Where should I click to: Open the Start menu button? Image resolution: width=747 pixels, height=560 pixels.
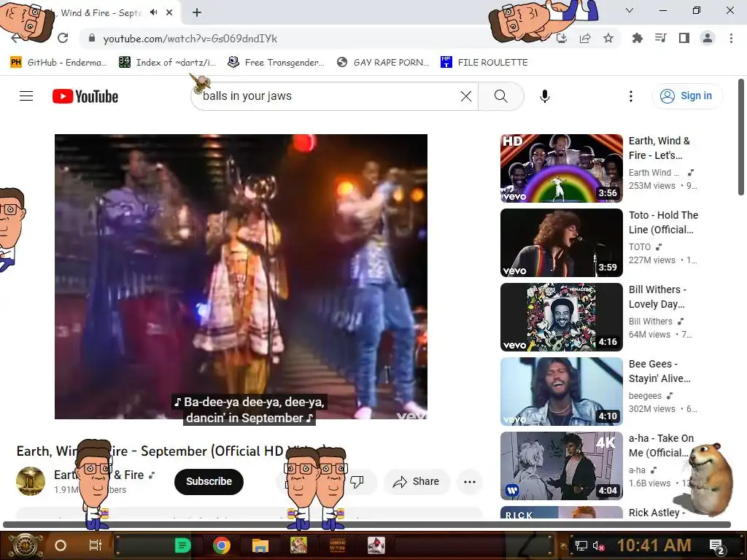point(26,545)
